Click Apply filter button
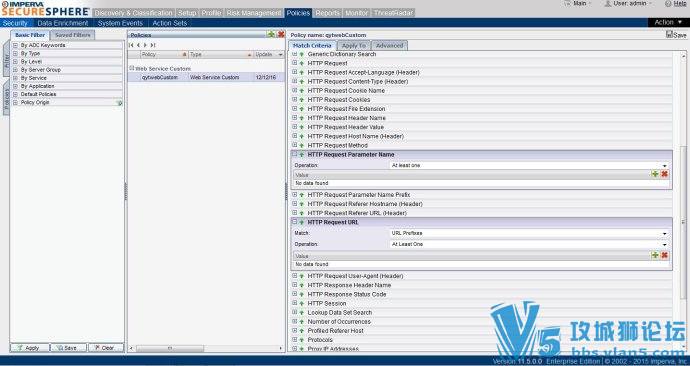690x366 pixels. pos(29,348)
